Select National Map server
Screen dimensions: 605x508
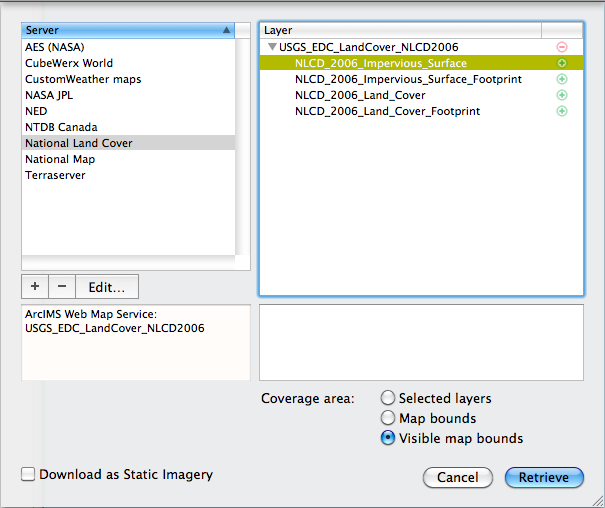(x=128, y=159)
